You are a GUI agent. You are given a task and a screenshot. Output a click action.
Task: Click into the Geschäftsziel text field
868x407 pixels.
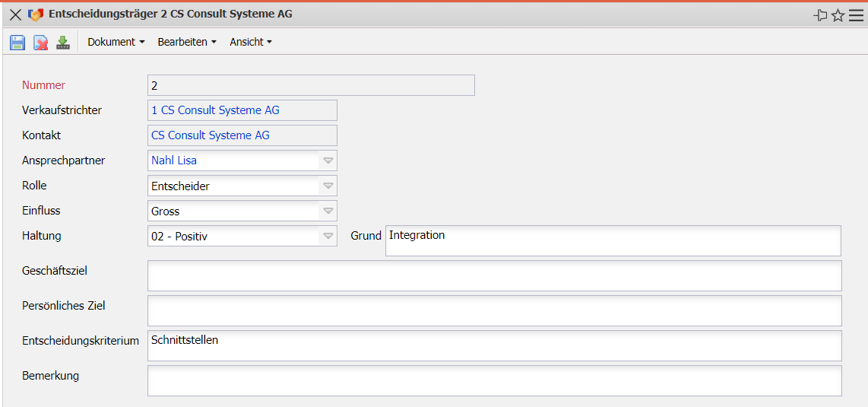[494, 275]
